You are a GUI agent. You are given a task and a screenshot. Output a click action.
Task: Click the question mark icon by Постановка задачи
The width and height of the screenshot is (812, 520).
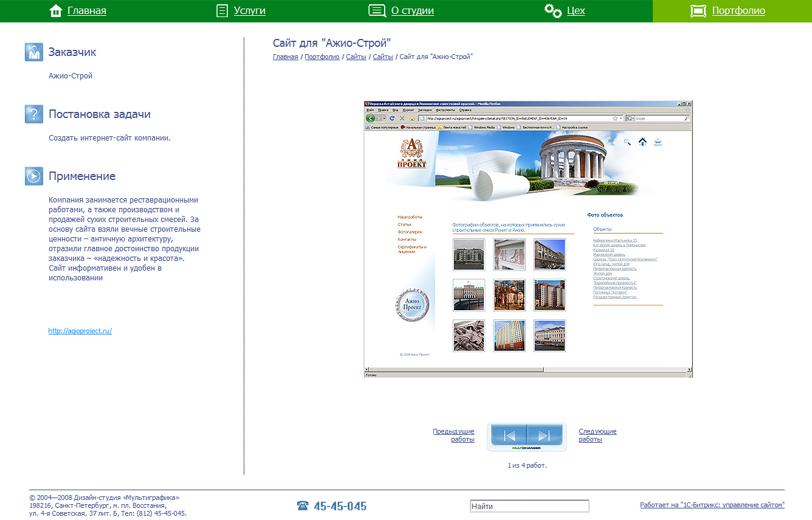point(34,114)
